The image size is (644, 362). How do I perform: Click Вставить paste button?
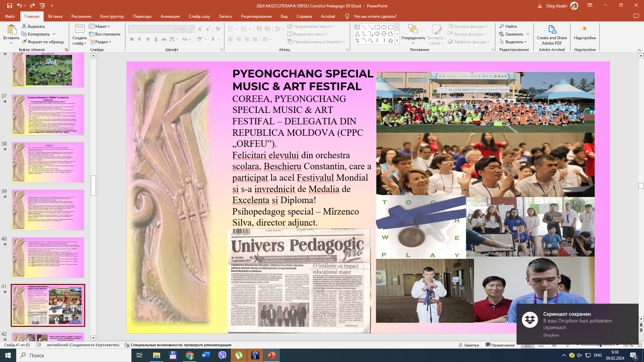click(11, 35)
